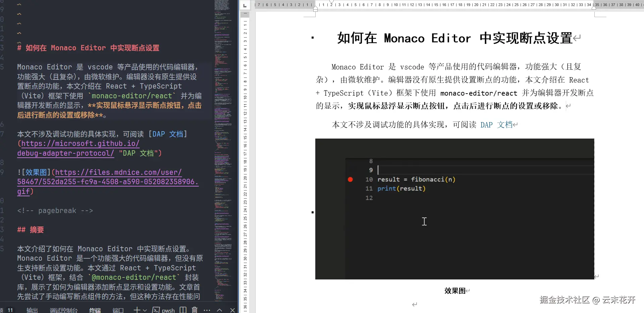Click the 'print(result)' line in the image

pyautogui.click(x=401, y=189)
